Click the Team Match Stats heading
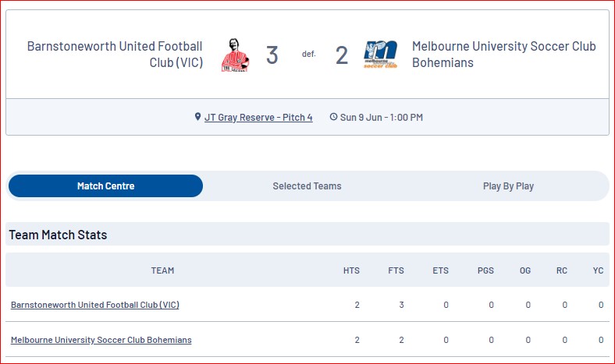 58,235
